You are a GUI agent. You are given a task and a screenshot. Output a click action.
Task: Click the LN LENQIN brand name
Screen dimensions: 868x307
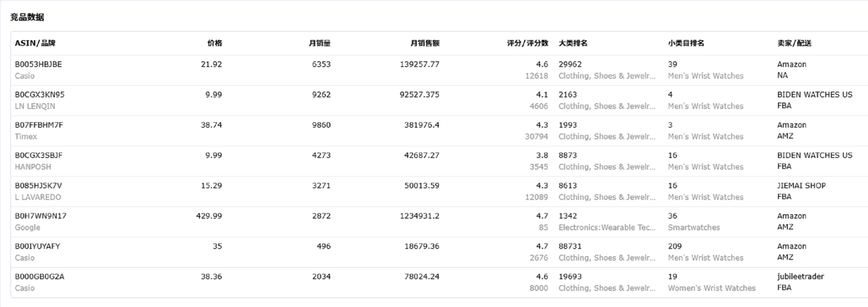coord(35,106)
